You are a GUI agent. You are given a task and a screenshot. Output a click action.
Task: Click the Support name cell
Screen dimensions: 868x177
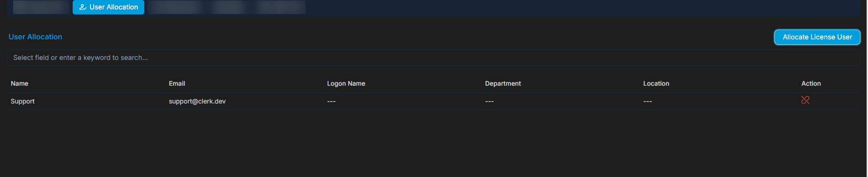pos(22,101)
